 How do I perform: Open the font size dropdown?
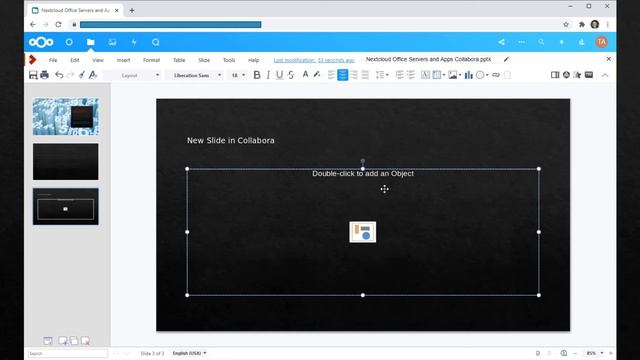point(238,75)
